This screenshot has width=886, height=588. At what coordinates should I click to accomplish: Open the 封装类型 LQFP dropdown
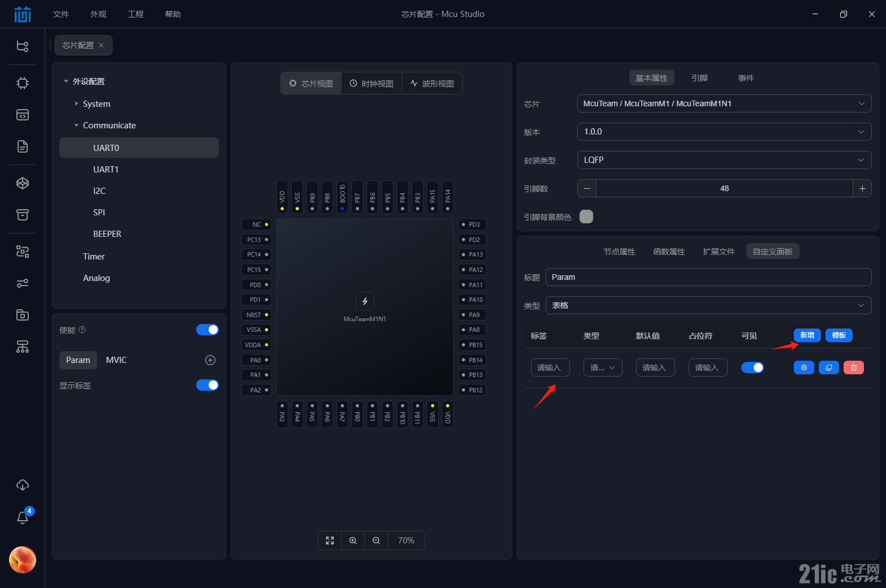coord(724,160)
